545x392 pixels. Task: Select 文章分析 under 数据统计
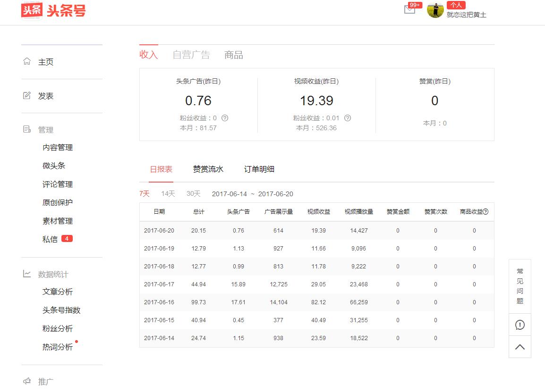click(58, 292)
